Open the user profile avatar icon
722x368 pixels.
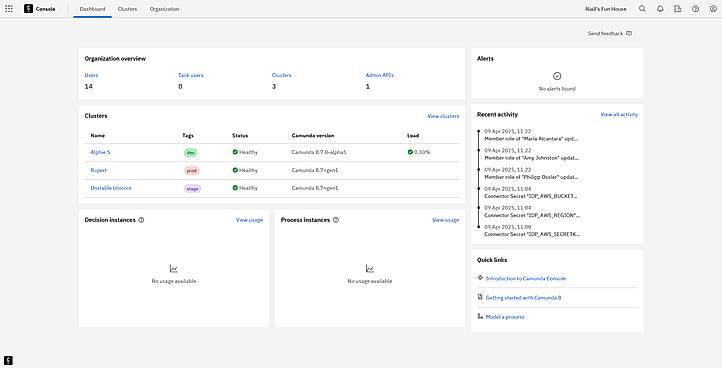click(x=713, y=9)
